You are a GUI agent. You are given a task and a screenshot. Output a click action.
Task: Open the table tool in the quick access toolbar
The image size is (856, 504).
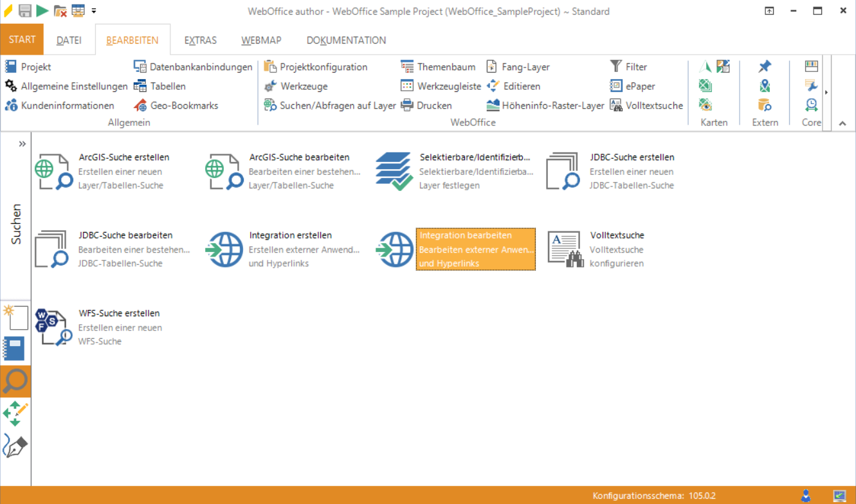78,10
